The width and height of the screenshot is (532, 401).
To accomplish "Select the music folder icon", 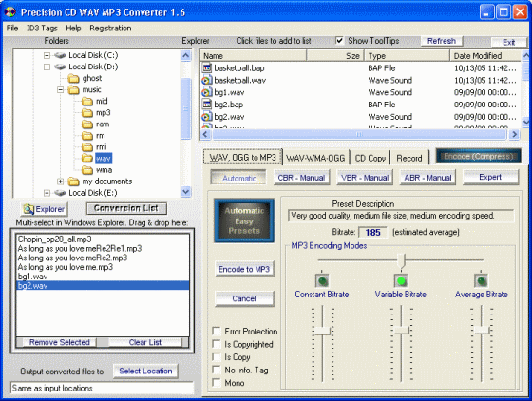I will click(74, 90).
